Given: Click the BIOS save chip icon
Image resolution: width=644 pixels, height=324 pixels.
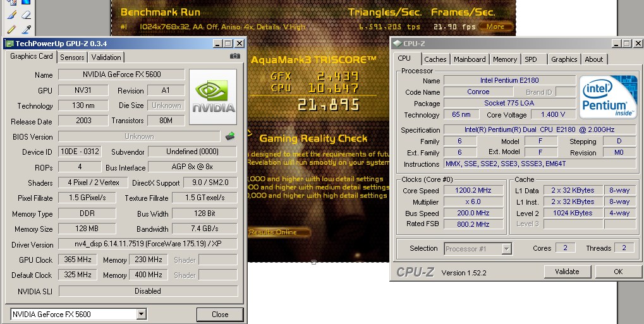Looking at the screenshot, I should (x=231, y=136).
